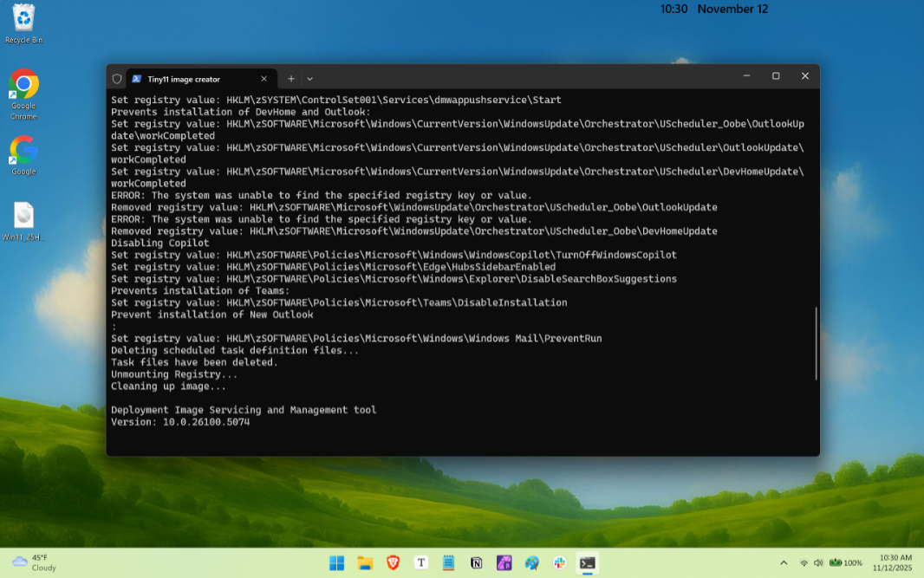Image resolution: width=924 pixels, height=578 pixels.
Task: Open the Windows Start menu
Action: click(x=337, y=563)
